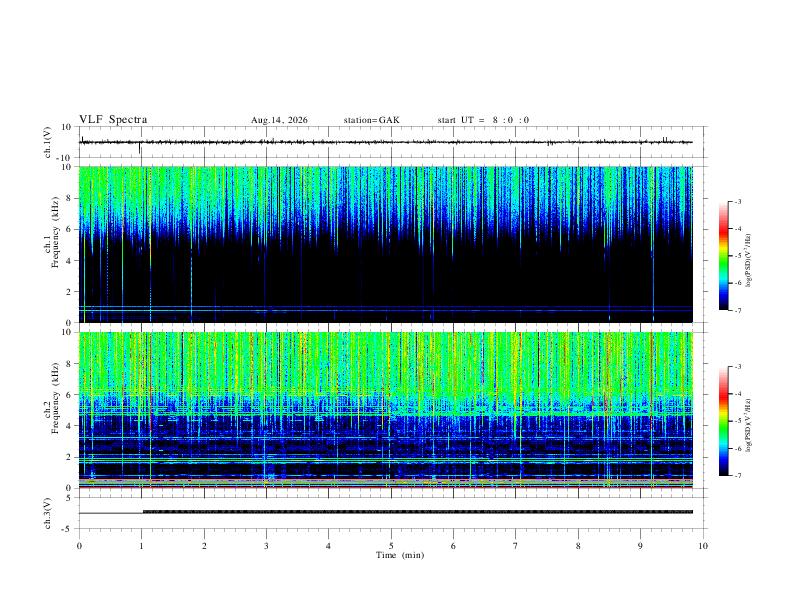
Task: Click the 10 tick label on time axis
Action: [x=703, y=546]
